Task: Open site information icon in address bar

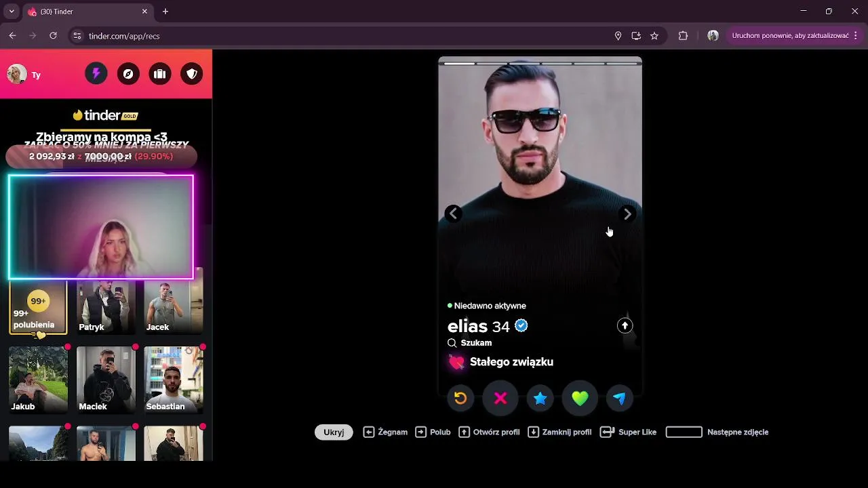Action: click(x=77, y=36)
